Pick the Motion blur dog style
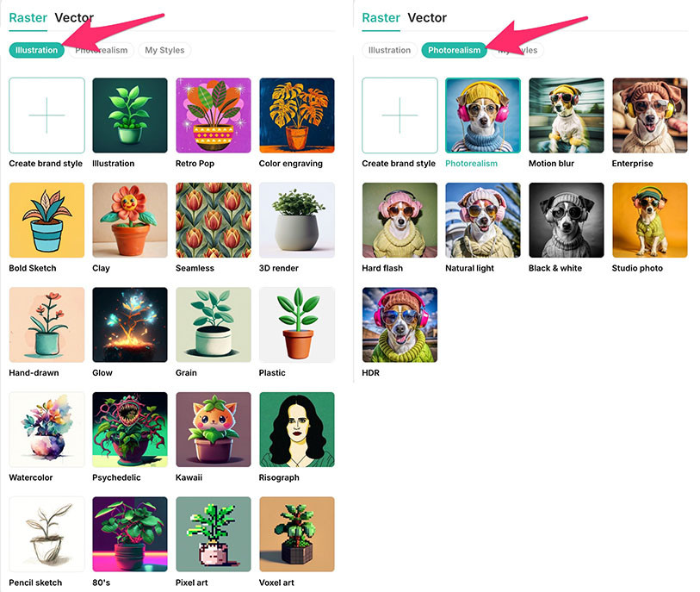 567,115
